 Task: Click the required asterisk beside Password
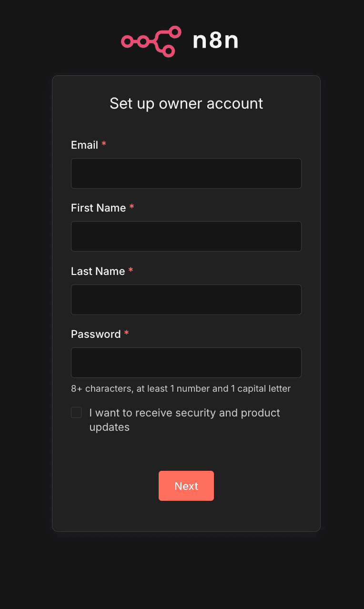pos(126,334)
